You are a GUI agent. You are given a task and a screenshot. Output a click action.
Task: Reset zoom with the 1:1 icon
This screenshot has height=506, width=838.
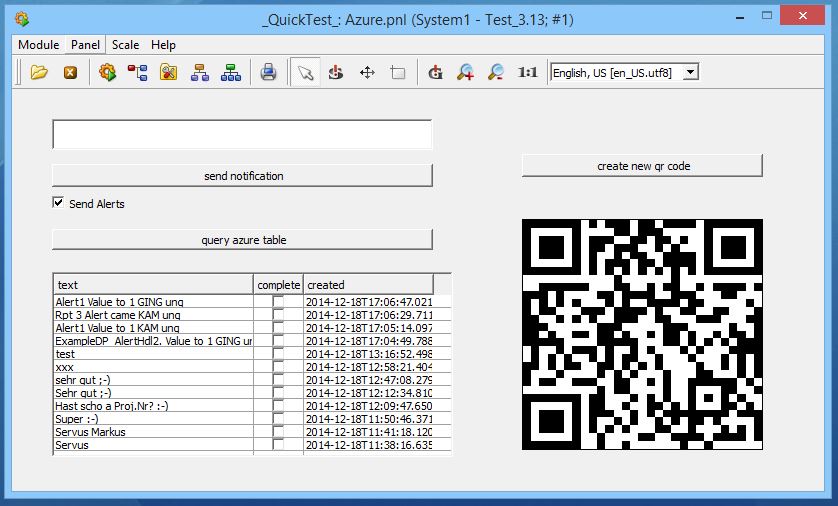tap(527, 72)
